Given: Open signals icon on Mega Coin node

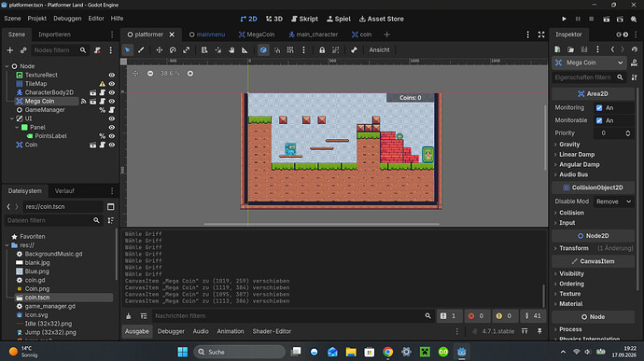Looking at the screenshot, I should [x=83, y=101].
